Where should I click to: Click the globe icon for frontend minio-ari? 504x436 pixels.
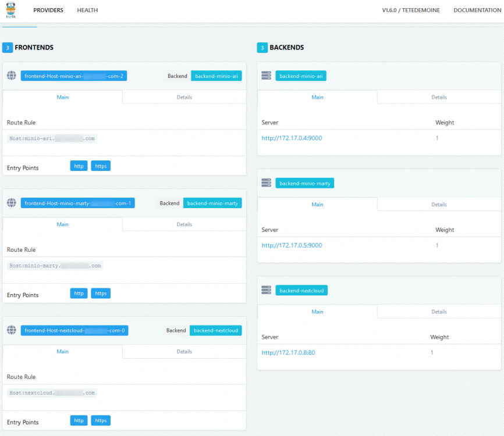pos(12,76)
